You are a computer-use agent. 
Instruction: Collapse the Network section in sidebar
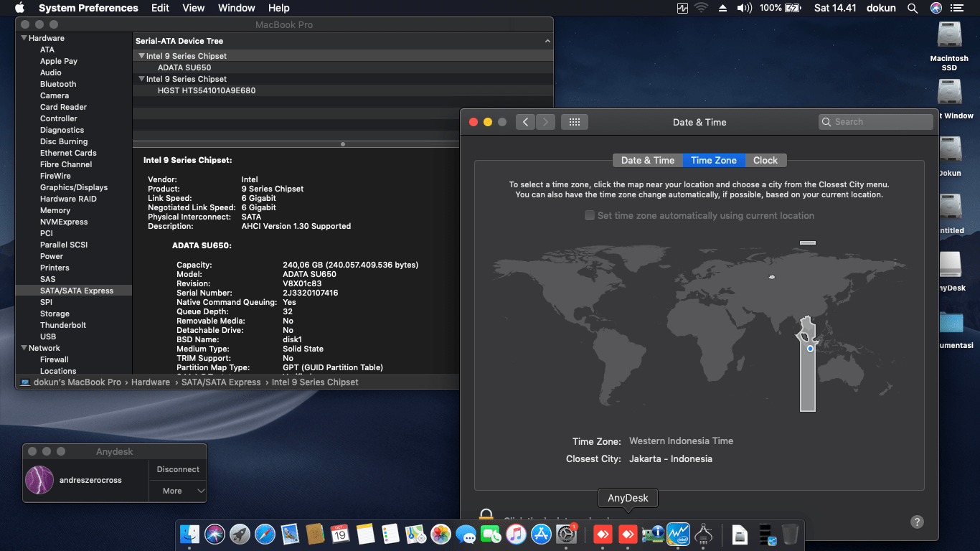coord(24,348)
